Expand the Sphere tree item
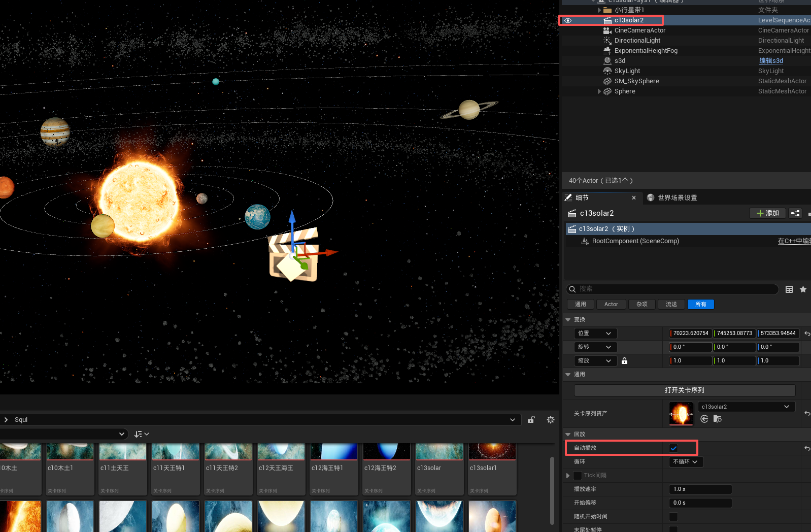This screenshot has width=811, height=532. point(599,91)
